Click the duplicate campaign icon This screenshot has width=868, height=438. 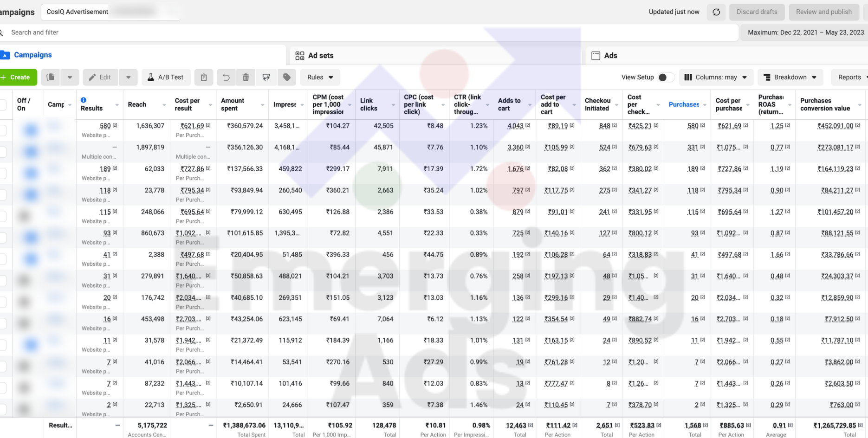(x=51, y=77)
